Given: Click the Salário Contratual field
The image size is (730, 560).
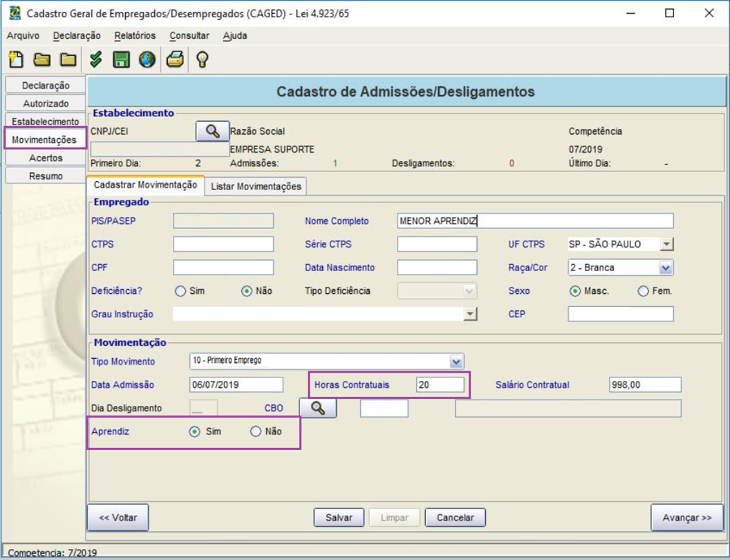Looking at the screenshot, I should 645,385.
